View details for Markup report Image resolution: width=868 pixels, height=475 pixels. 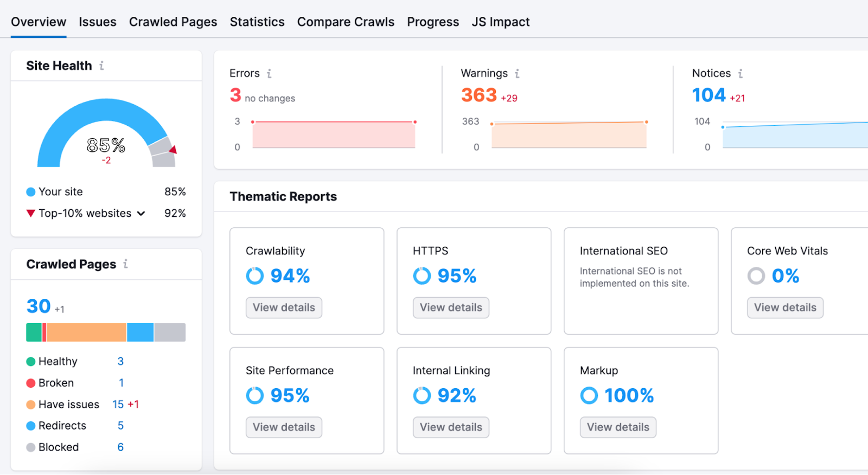click(x=618, y=427)
